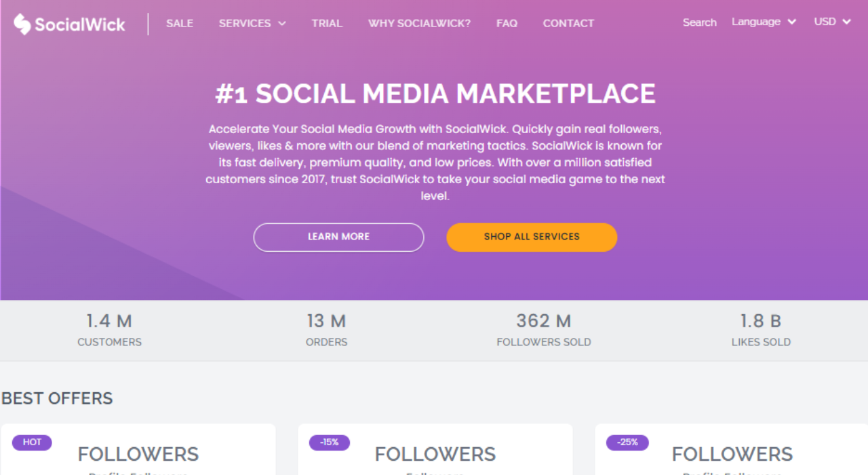The height and width of the screenshot is (475, 868).
Task: Open the USD currency dropdown
Action: point(831,21)
